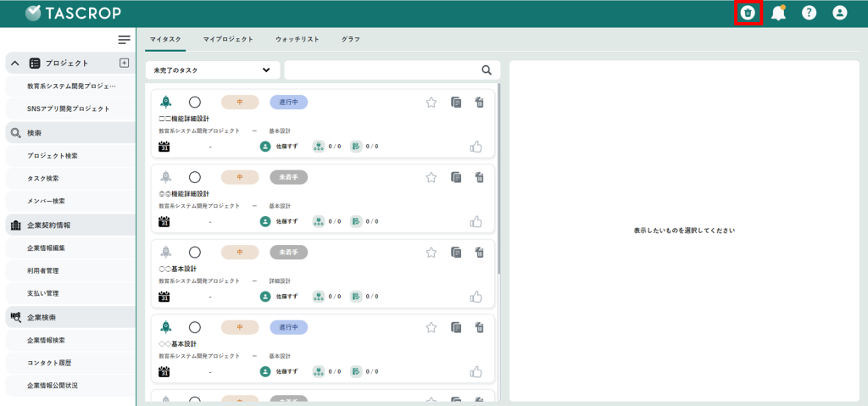Change 未着手 status on ◎◎機能詳細設計 task

point(288,176)
